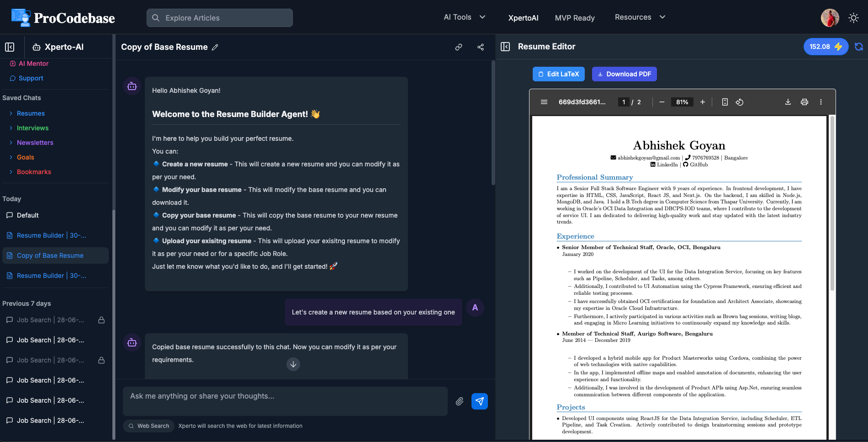Click the Explore Articles search field

220,18
